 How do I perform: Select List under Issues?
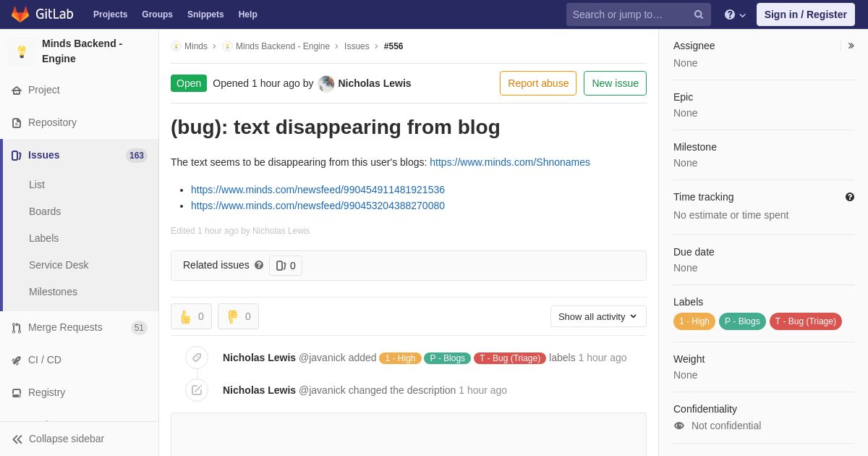point(37,185)
